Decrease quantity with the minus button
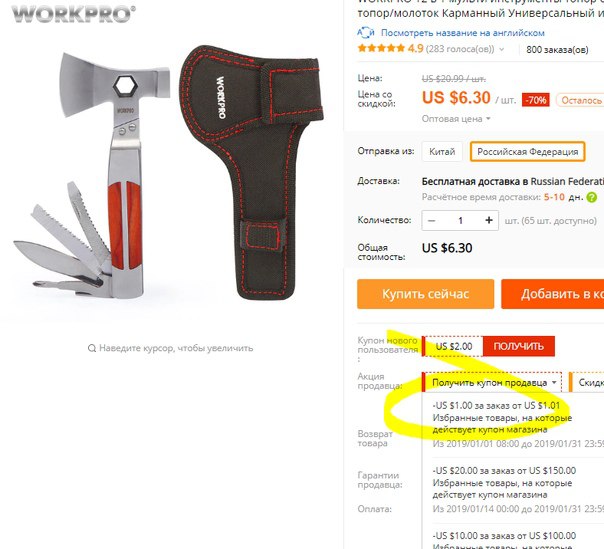This screenshot has height=549, width=604. 432,220
